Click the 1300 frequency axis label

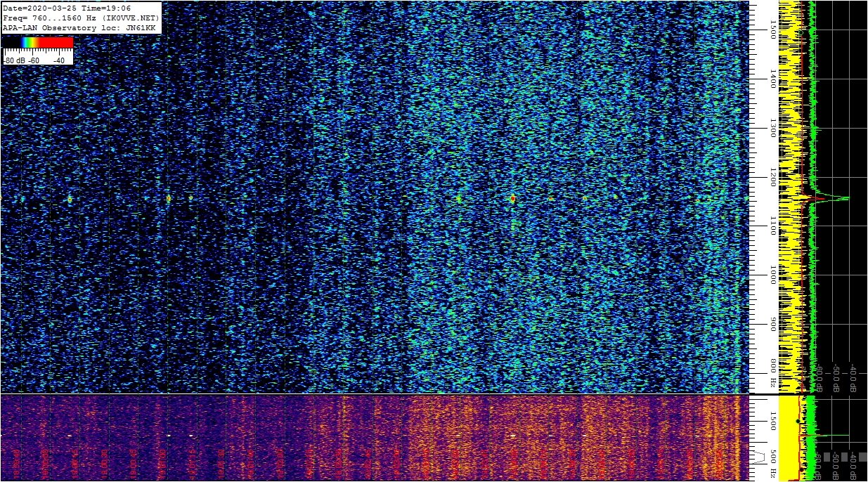(x=773, y=129)
